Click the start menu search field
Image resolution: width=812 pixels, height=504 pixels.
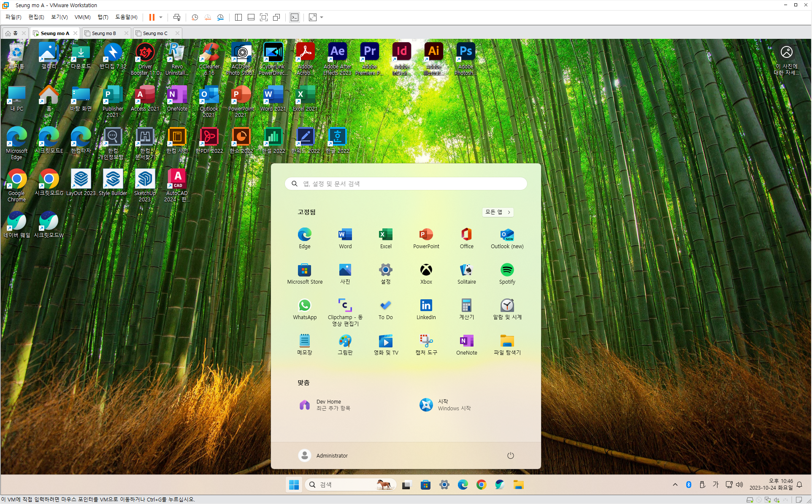(406, 184)
